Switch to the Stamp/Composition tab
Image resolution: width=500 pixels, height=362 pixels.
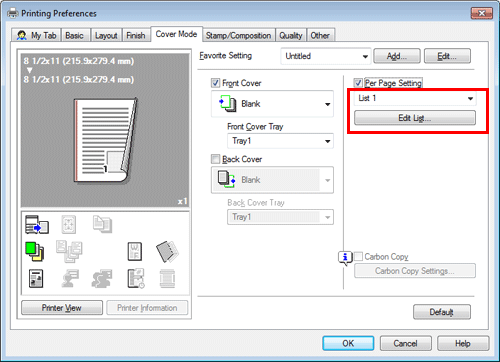[238, 35]
